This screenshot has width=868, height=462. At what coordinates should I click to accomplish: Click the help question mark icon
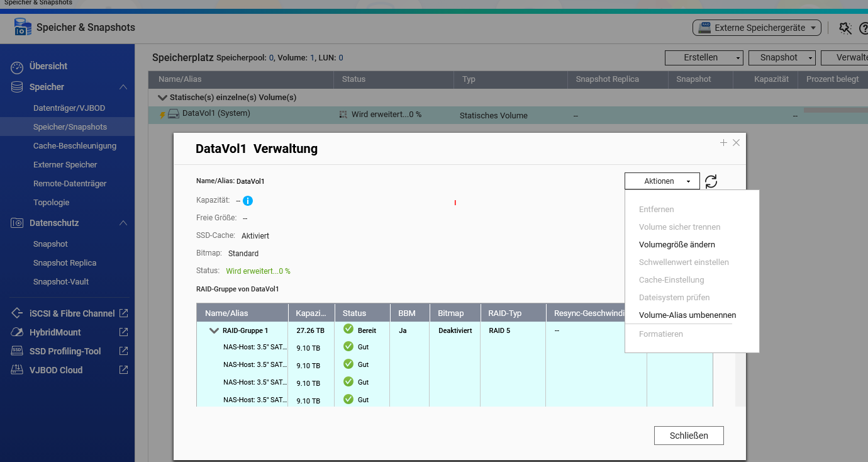coord(863,28)
